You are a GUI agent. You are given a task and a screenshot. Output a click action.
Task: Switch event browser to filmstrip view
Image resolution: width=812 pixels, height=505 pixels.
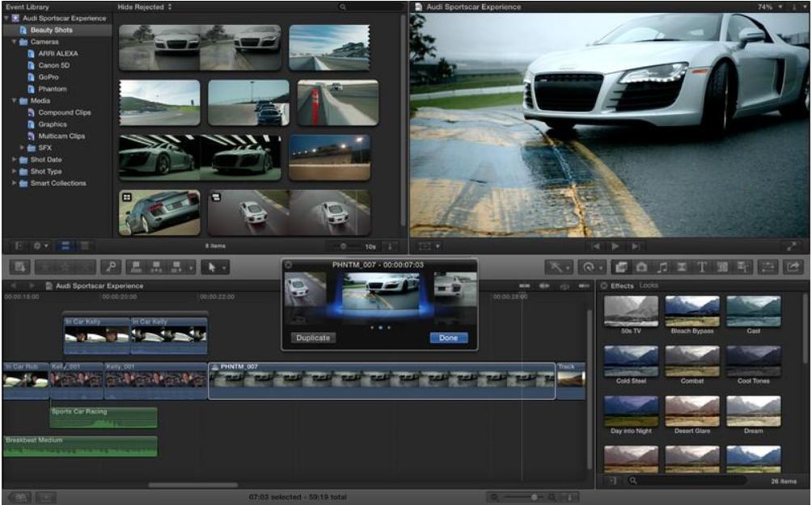[66, 246]
